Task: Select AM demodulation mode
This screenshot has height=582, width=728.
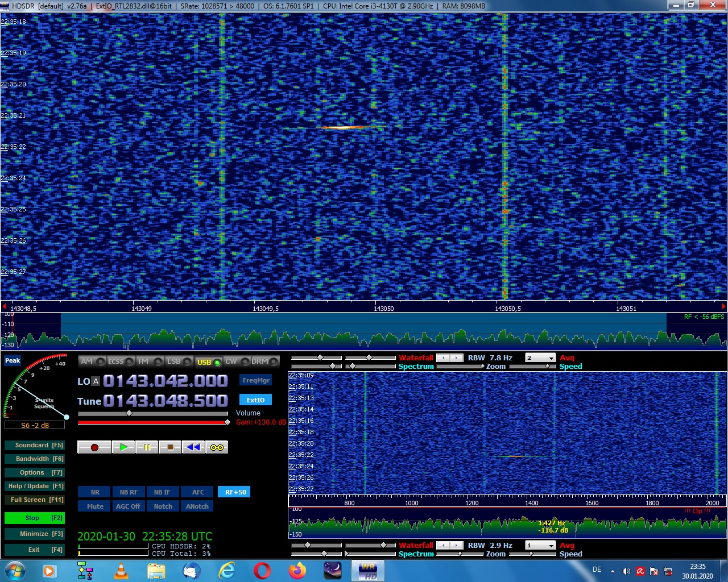Action: click(92, 361)
